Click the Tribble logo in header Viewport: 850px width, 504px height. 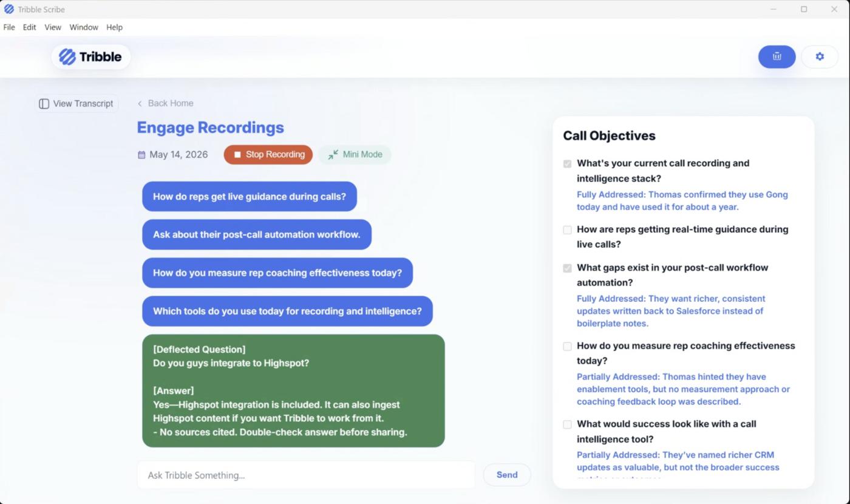pos(91,57)
